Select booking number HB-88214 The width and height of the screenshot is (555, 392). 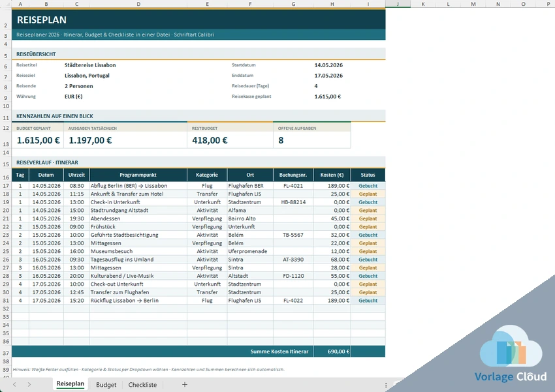(x=293, y=202)
